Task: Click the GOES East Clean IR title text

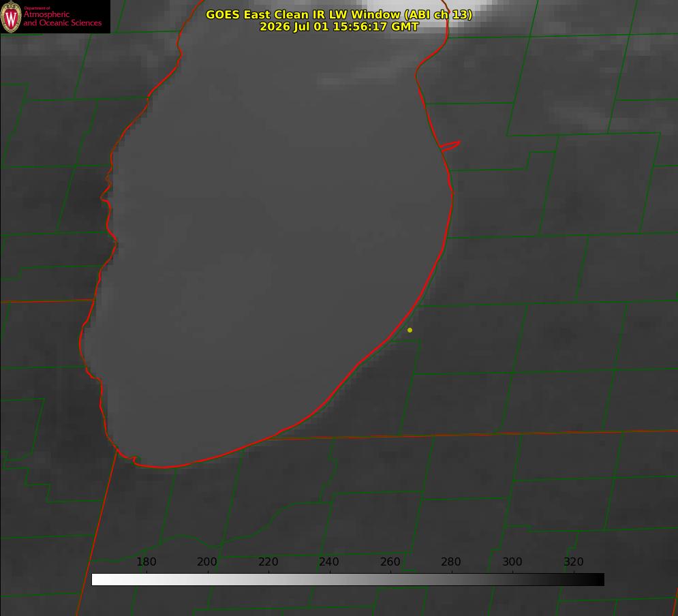Action: point(339,14)
